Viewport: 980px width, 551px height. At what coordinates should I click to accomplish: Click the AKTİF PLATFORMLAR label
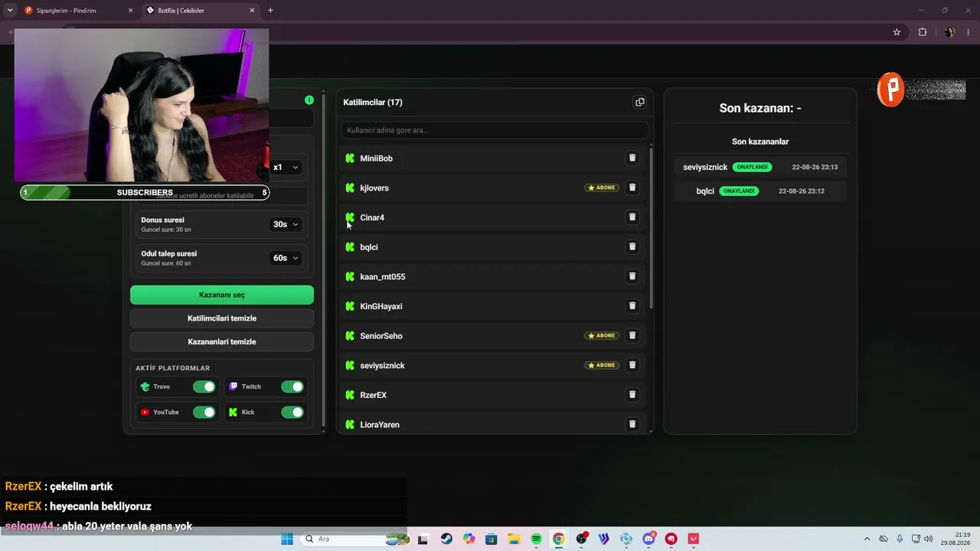click(x=173, y=368)
